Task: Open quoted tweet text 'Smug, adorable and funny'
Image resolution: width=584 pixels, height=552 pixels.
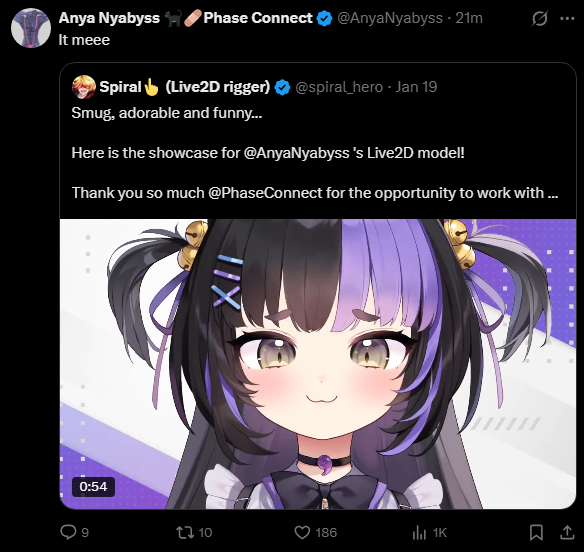Action: (x=166, y=113)
